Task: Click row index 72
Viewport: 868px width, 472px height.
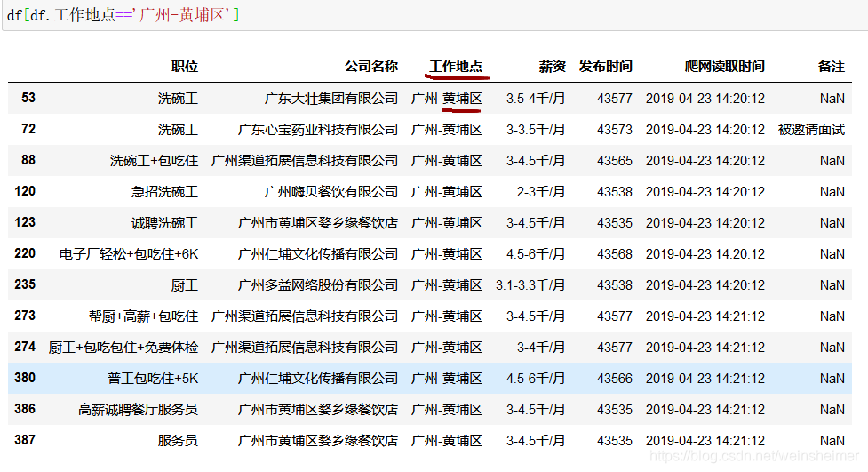Action: pos(28,129)
